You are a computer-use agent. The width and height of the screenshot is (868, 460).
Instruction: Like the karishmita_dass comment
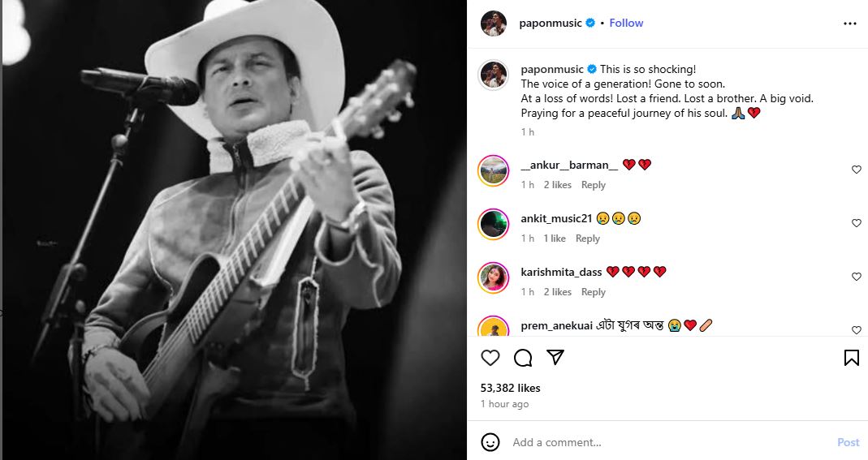856,277
